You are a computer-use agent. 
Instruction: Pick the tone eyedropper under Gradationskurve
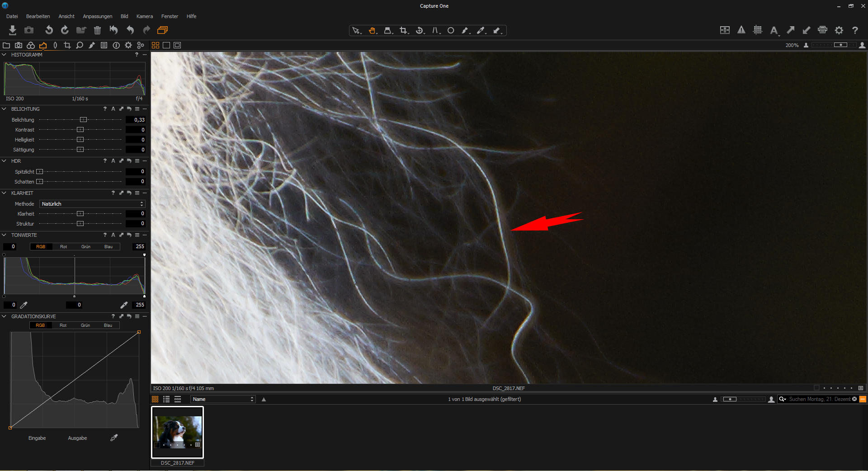click(x=114, y=438)
